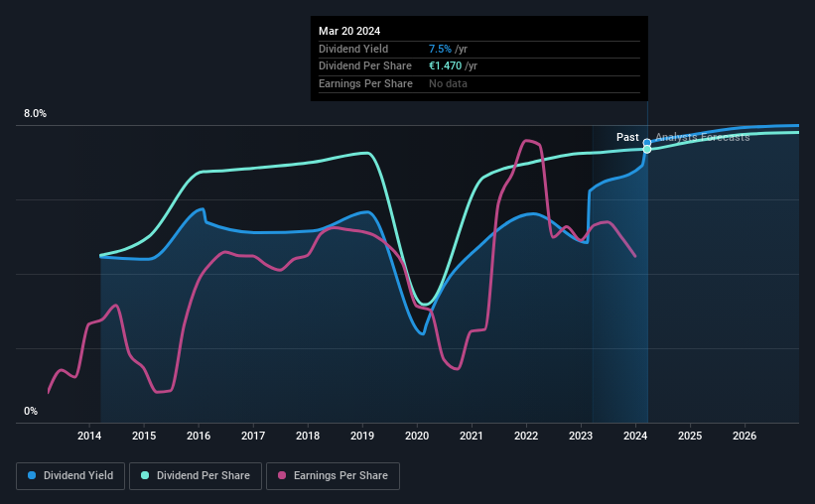Click the Mar 20 2024 tooltip date
Screen dimensions: 815x504
[x=349, y=31]
